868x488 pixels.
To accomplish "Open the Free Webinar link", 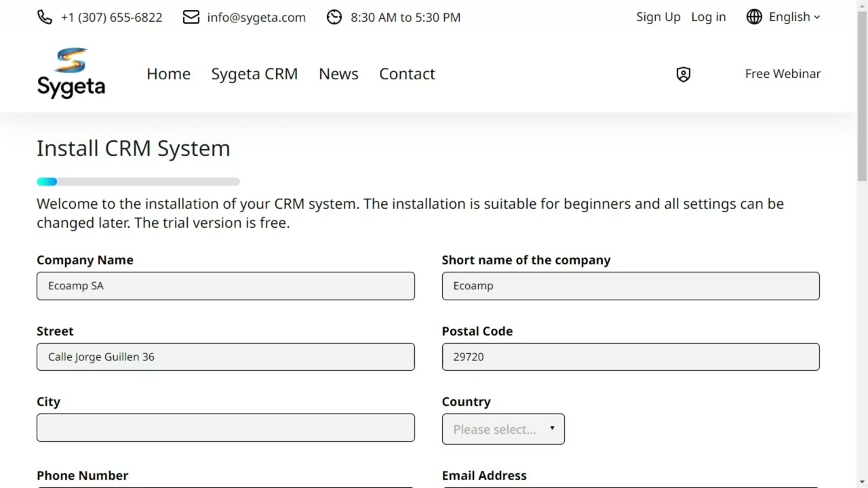I will (783, 74).
